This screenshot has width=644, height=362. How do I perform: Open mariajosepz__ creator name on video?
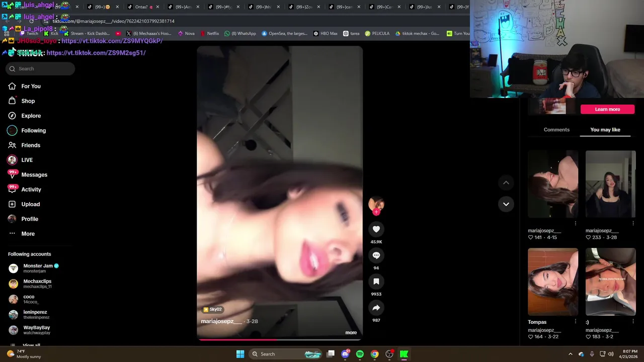coord(221,321)
